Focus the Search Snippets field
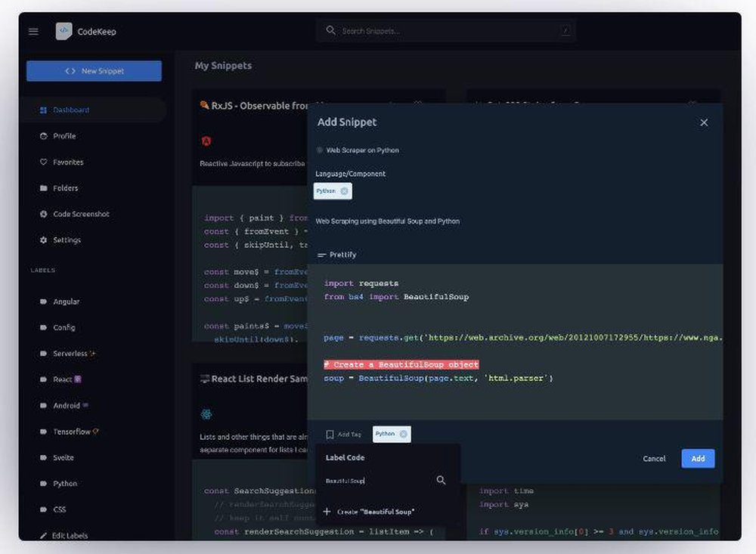 pos(446,31)
